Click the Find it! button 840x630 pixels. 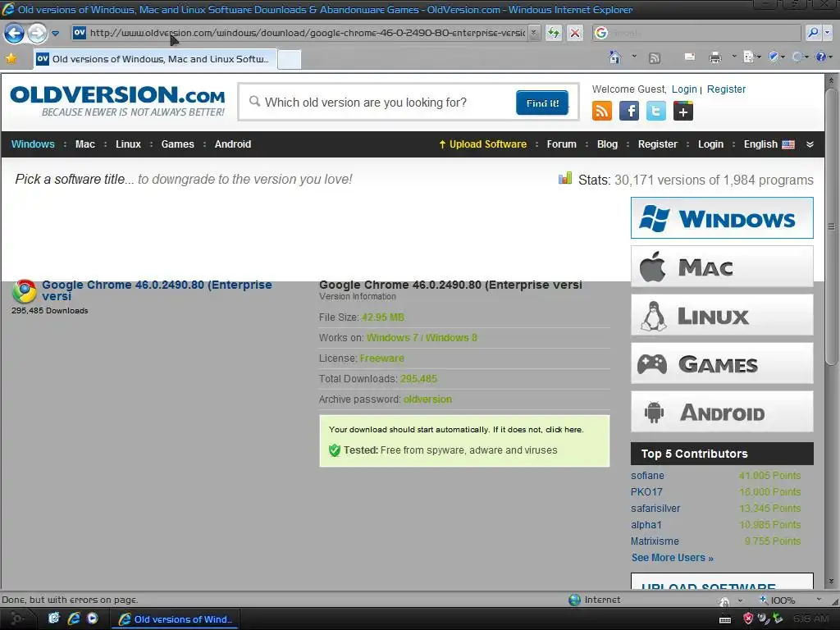(x=542, y=103)
